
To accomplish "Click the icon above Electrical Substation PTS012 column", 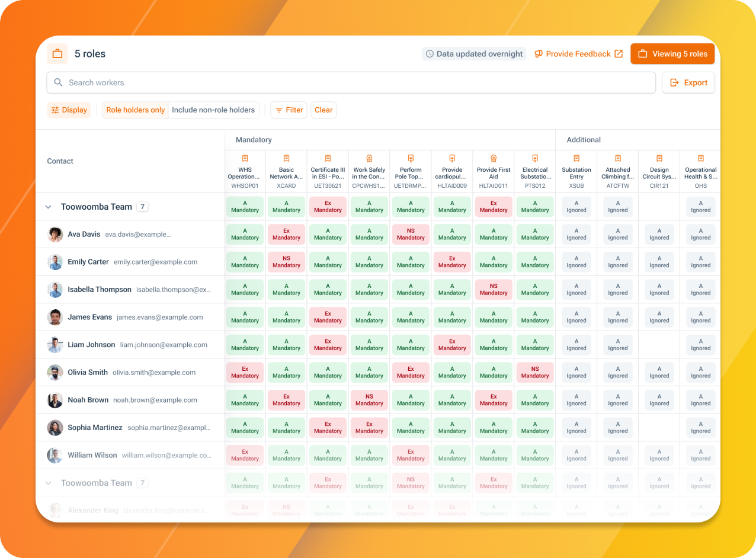I will (x=535, y=159).
